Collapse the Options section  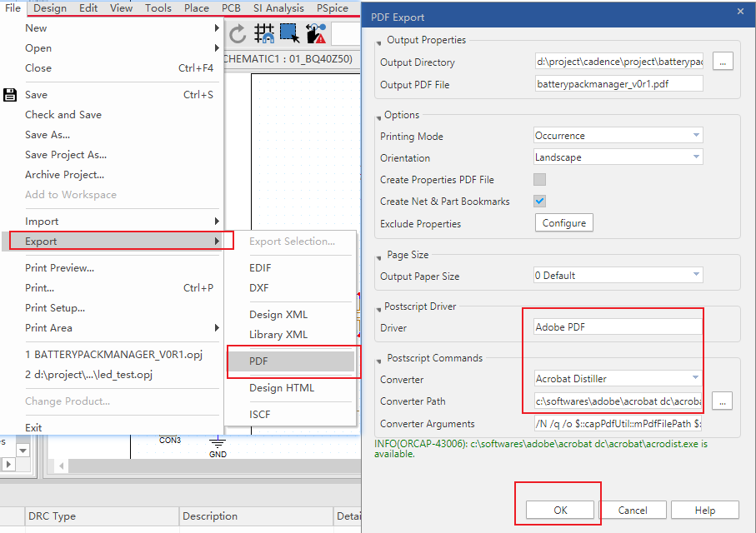(379, 118)
